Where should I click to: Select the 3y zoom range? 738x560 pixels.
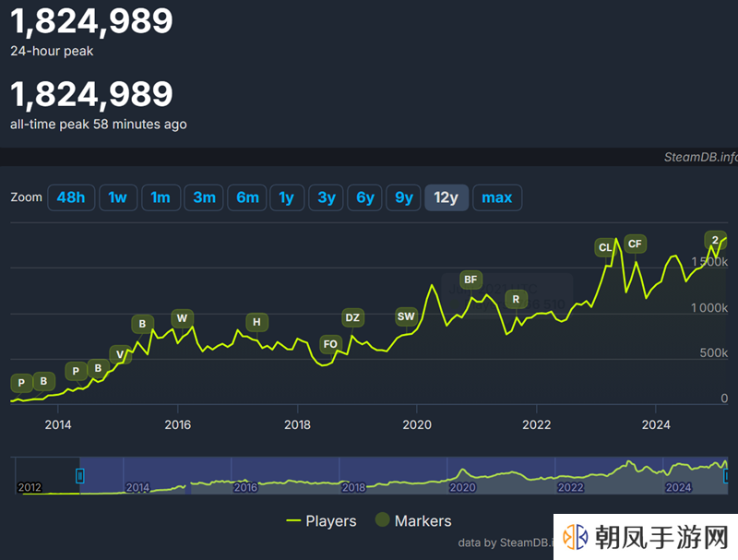tap(326, 197)
